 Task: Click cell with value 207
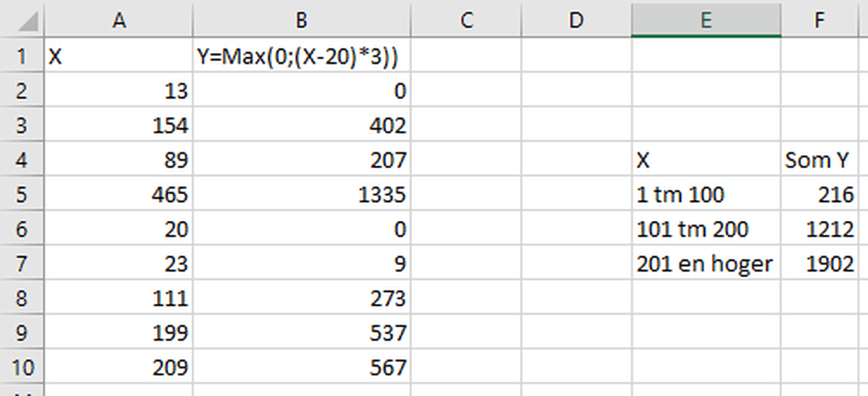[301, 159]
